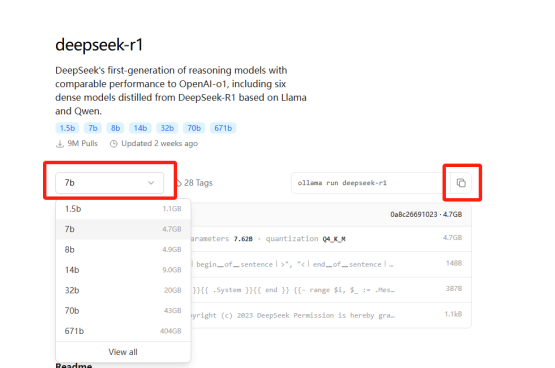Focus the ollama run deepseek-r1 command field
This screenshot has height=368, width=555.
click(371, 183)
